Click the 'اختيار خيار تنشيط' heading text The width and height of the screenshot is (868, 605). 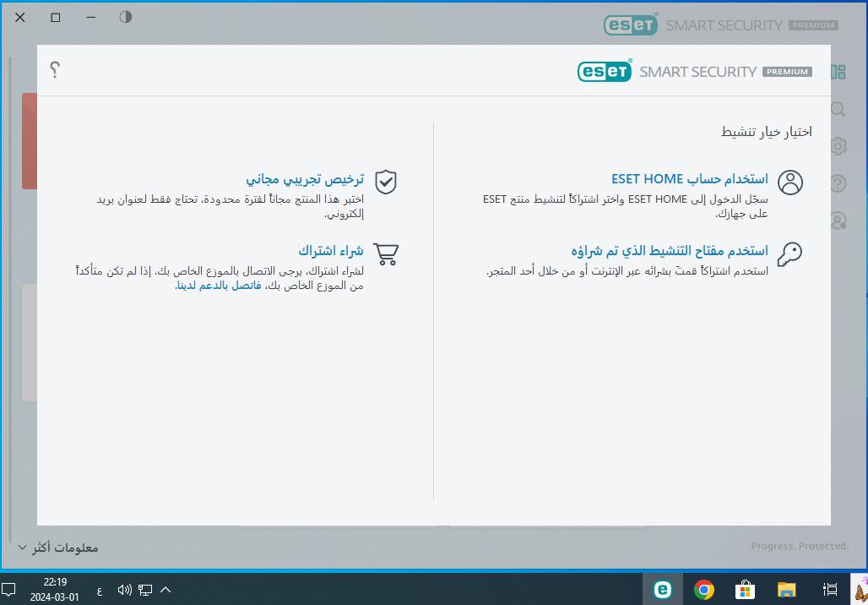click(766, 132)
